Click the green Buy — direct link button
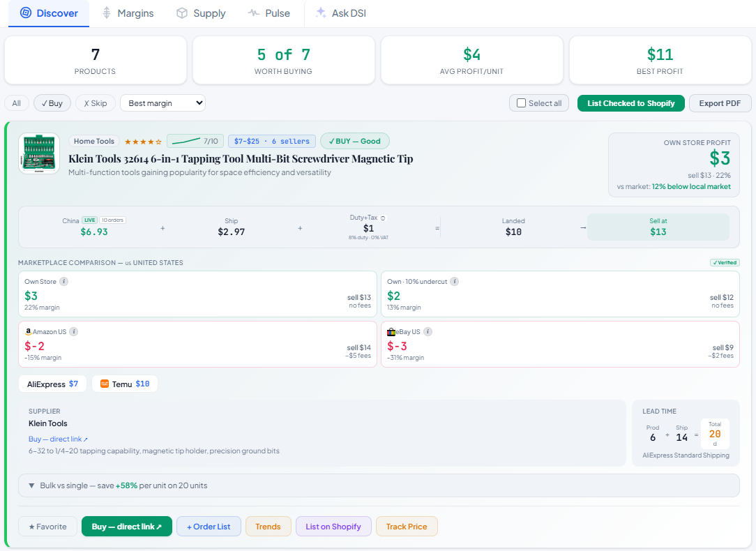The width and height of the screenshot is (756, 551). [x=127, y=527]
